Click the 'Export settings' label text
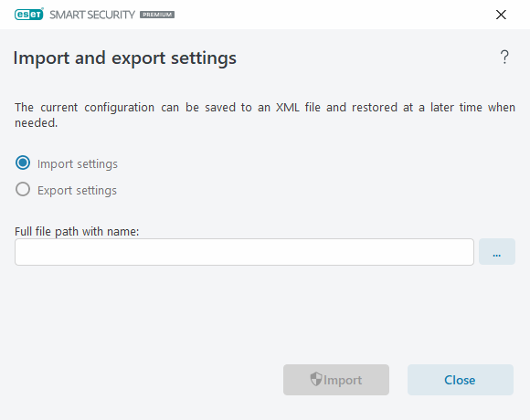 tap(77, 191)
